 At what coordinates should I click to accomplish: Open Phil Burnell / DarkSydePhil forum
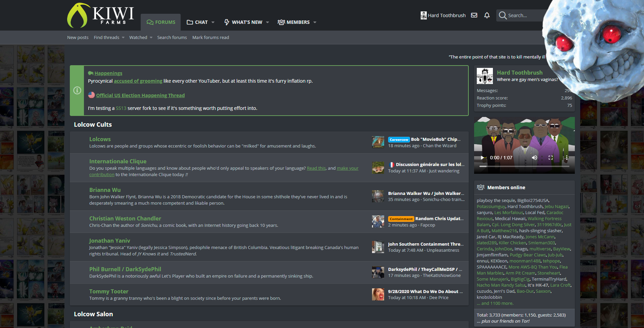(125, 269)
